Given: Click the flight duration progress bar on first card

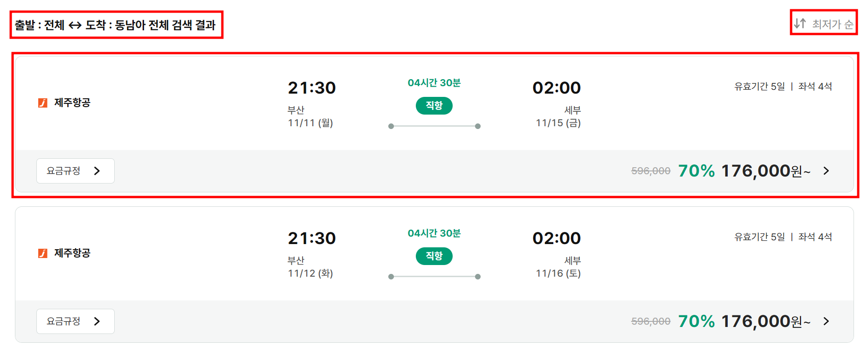Looking at the screenshot, I should (434, 125).
